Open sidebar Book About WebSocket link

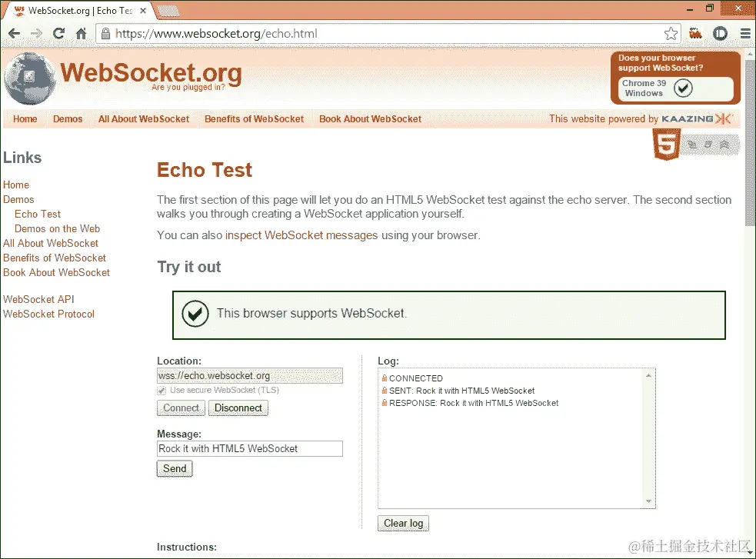(56, 272)
